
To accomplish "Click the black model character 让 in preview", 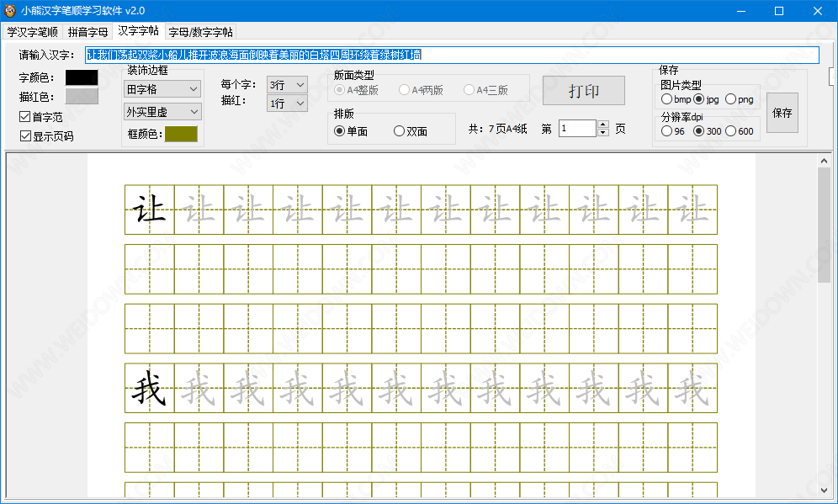I will (x=149, y=209).
